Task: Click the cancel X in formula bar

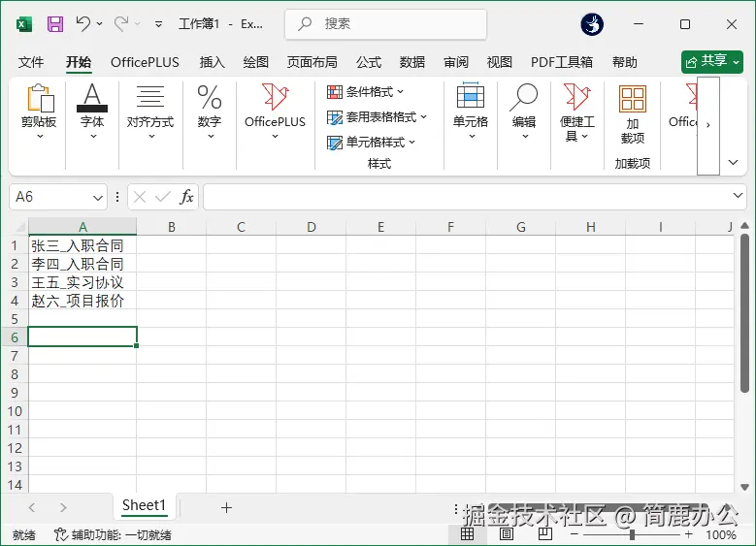Action: (x=140, y=197)
